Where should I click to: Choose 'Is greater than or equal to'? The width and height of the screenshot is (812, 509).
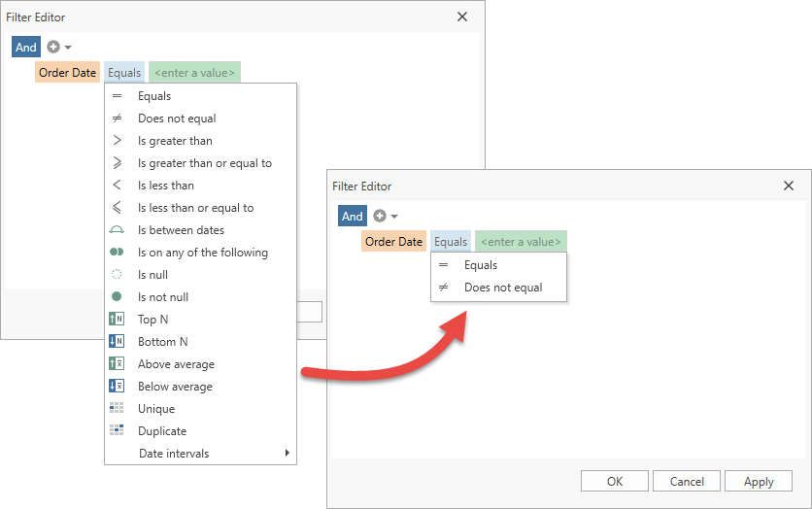(x=204, y=163)
